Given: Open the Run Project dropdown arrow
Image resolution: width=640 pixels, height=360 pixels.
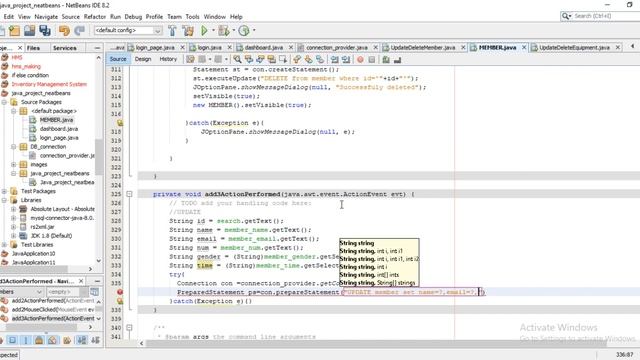Looking at the screenshot, I should tap(213, 30).
